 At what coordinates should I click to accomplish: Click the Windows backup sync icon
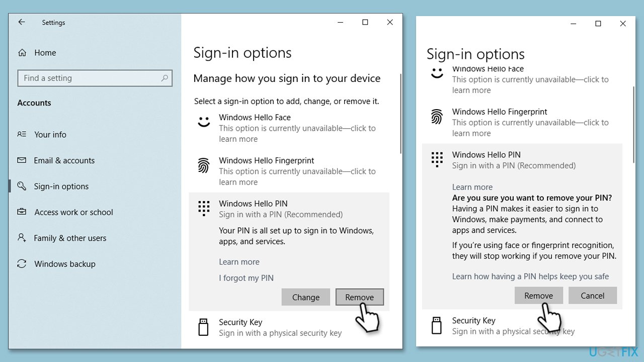22,263
